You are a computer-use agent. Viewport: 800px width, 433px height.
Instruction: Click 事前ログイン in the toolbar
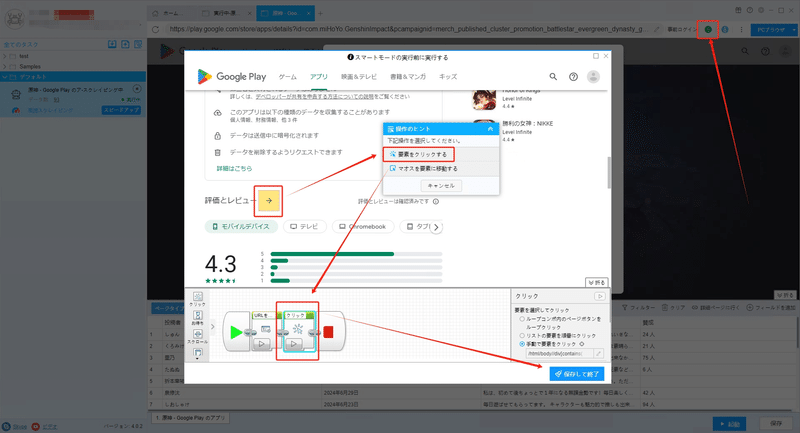[682, 30]
